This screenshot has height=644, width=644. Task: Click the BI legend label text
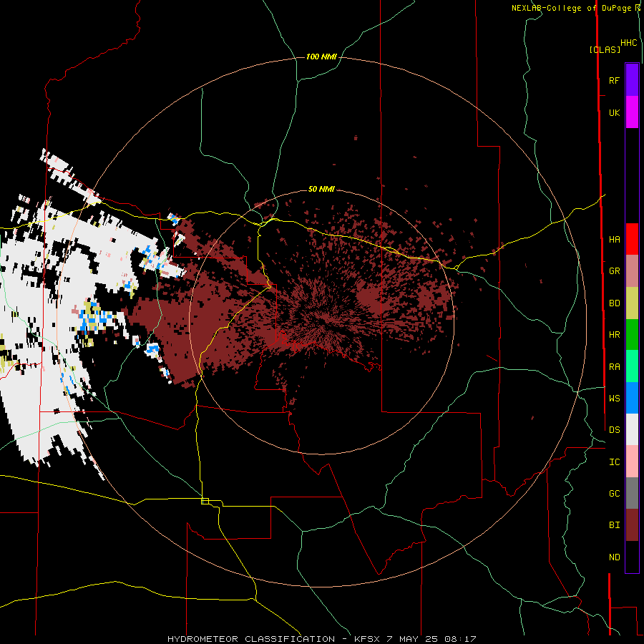tap(614, 525)
